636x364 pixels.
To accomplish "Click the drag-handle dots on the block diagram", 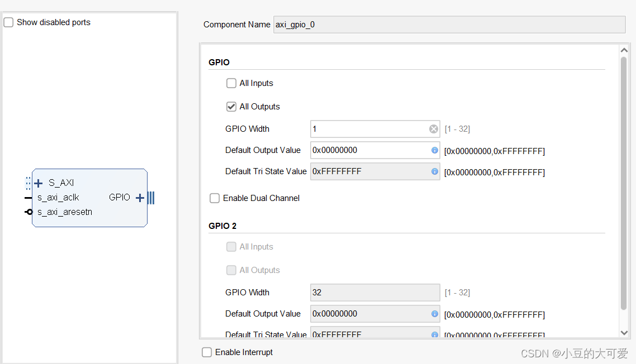I will (x=27, y=183).
